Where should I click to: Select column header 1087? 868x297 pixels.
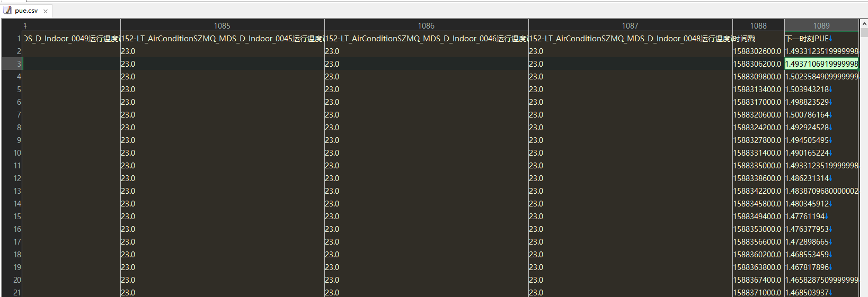(x=630, y=25)
